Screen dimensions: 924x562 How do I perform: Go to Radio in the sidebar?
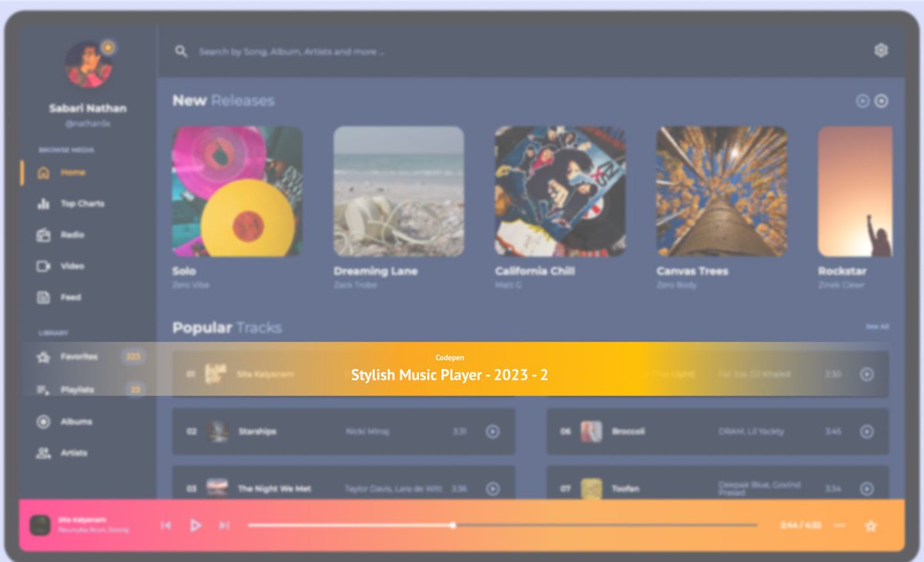(x=72, y=235)
